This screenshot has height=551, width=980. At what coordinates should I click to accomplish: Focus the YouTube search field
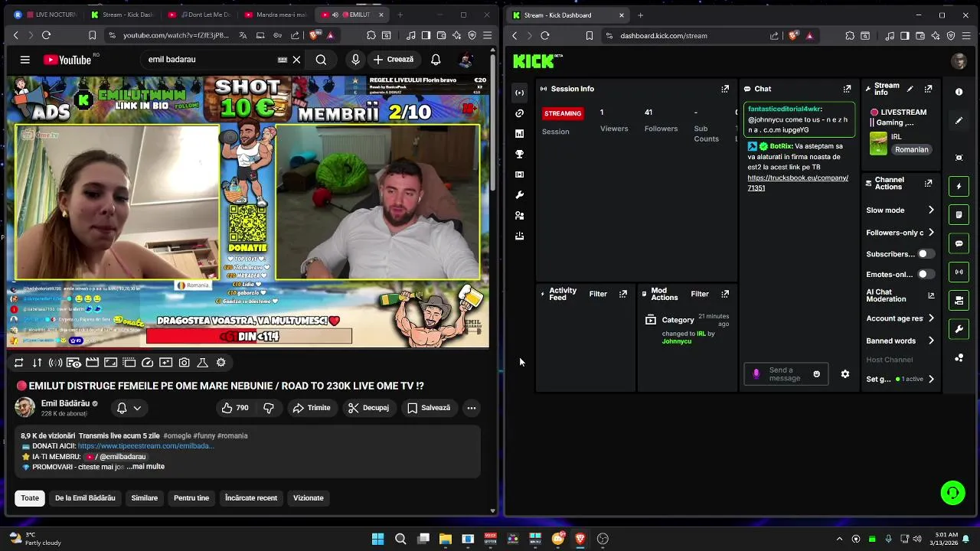[x=211, y=60]
